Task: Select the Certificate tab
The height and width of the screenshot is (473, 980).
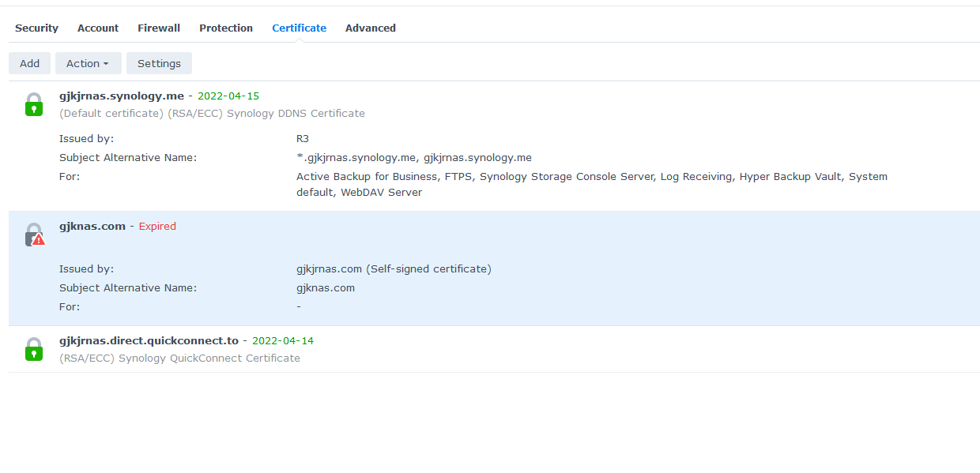Action: pos(299,28)
